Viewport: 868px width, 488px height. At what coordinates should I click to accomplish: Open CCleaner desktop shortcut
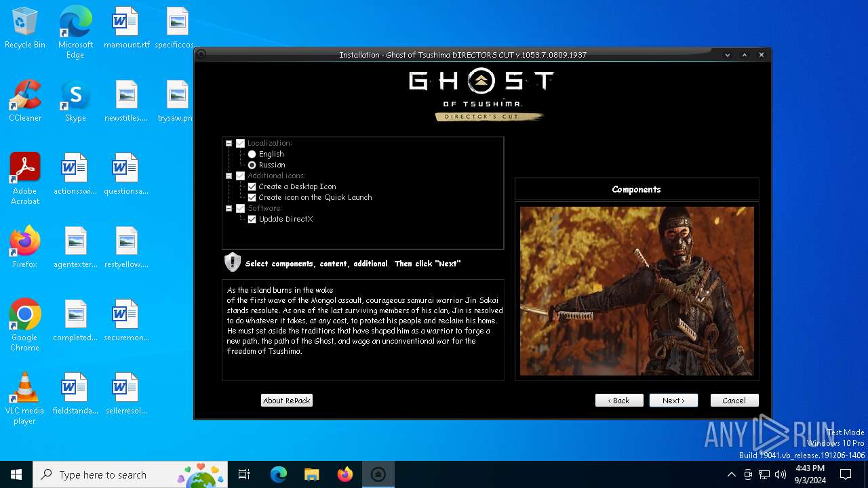tap(25, 102)
